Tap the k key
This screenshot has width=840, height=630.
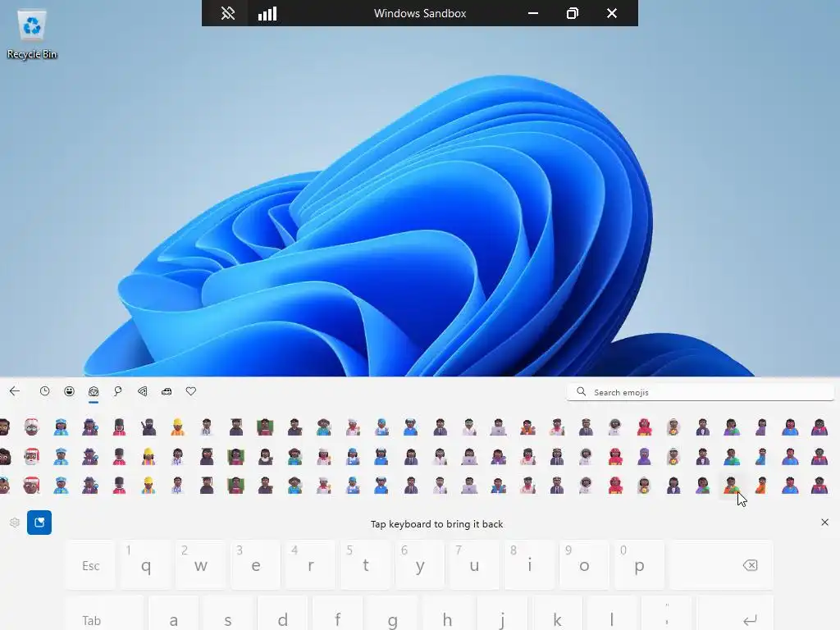[557, 614]
